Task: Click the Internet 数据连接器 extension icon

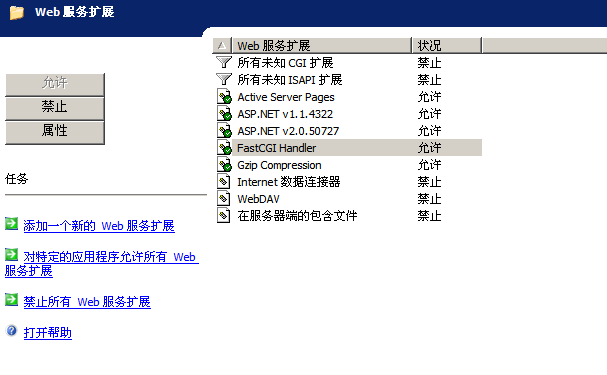Action: (x=223, y=182)
